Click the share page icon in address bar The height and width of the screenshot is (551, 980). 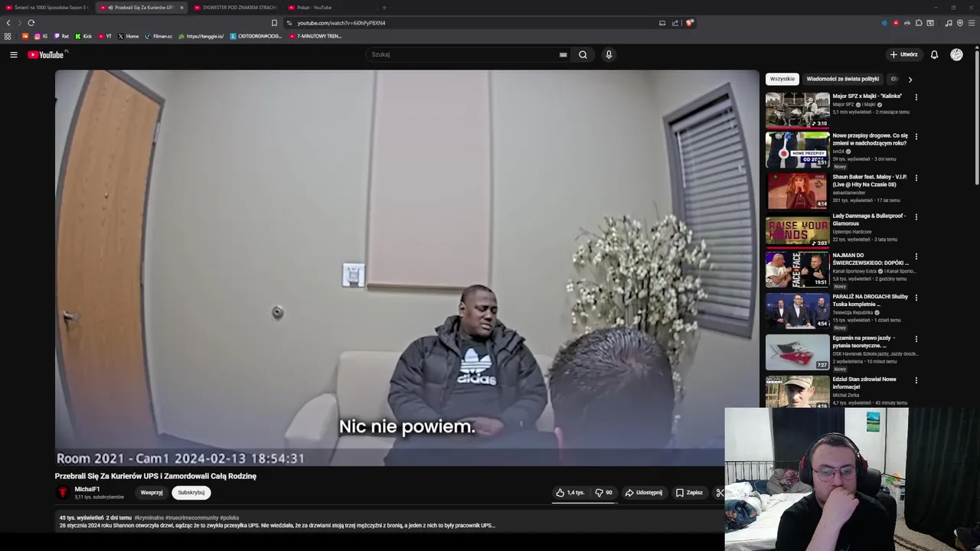[x=675, y=23]
